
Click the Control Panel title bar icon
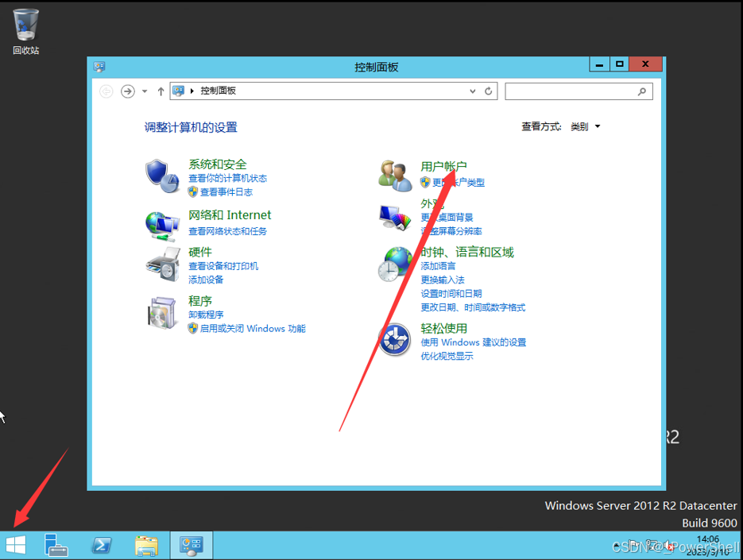(99, 67)
